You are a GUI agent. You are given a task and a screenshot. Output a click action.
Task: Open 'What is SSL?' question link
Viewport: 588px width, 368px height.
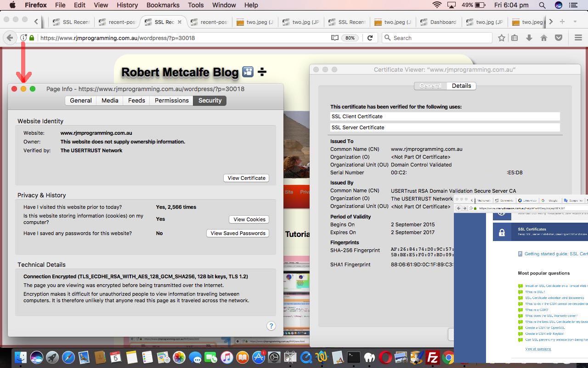click(x=535, y=292)
